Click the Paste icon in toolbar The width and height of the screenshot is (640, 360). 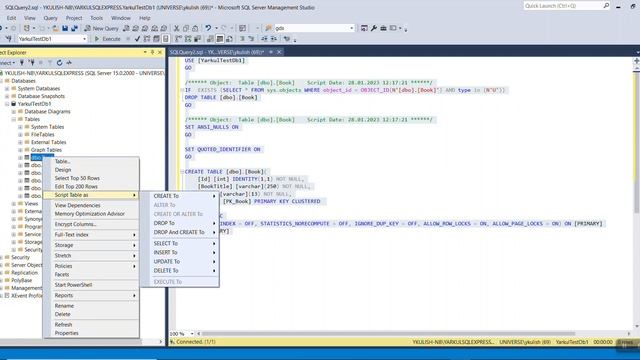coord(195,28)
